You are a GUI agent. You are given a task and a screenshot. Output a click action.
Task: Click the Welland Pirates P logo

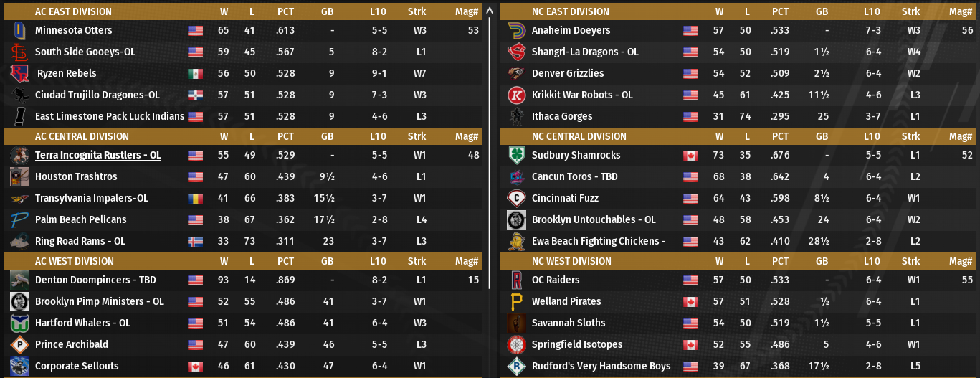point(516,302)
